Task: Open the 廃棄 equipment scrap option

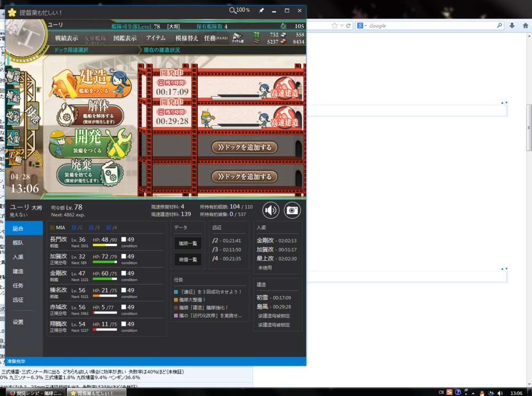Action: point(89,174)
